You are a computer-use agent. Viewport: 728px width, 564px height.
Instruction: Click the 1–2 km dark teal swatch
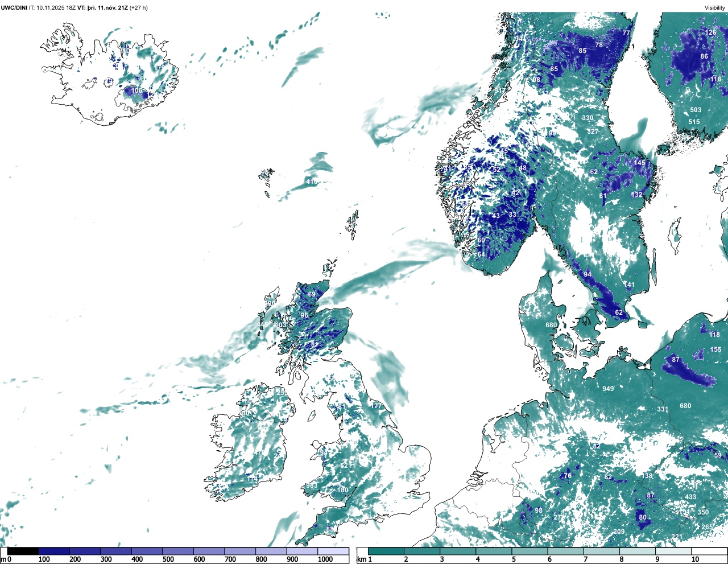[386, 551]
